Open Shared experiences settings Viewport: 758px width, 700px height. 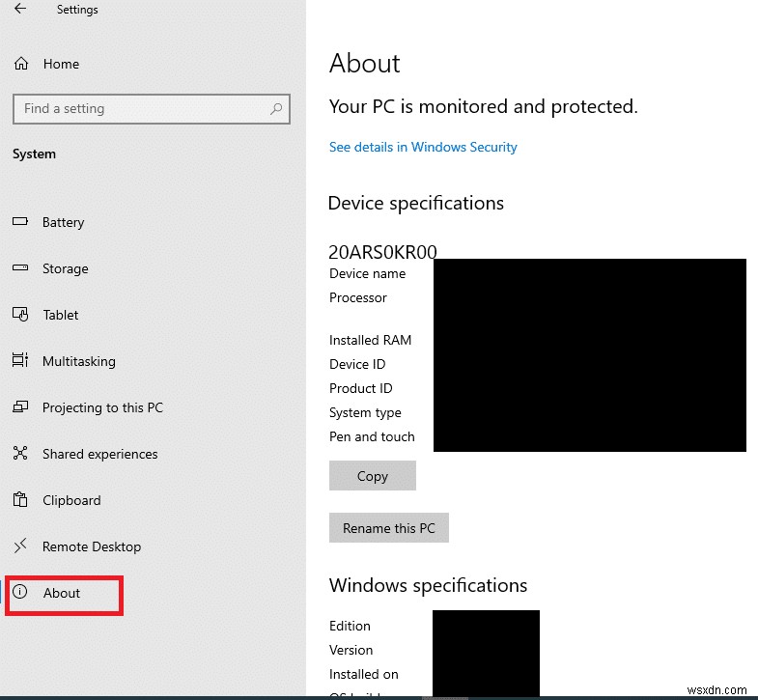100,455
